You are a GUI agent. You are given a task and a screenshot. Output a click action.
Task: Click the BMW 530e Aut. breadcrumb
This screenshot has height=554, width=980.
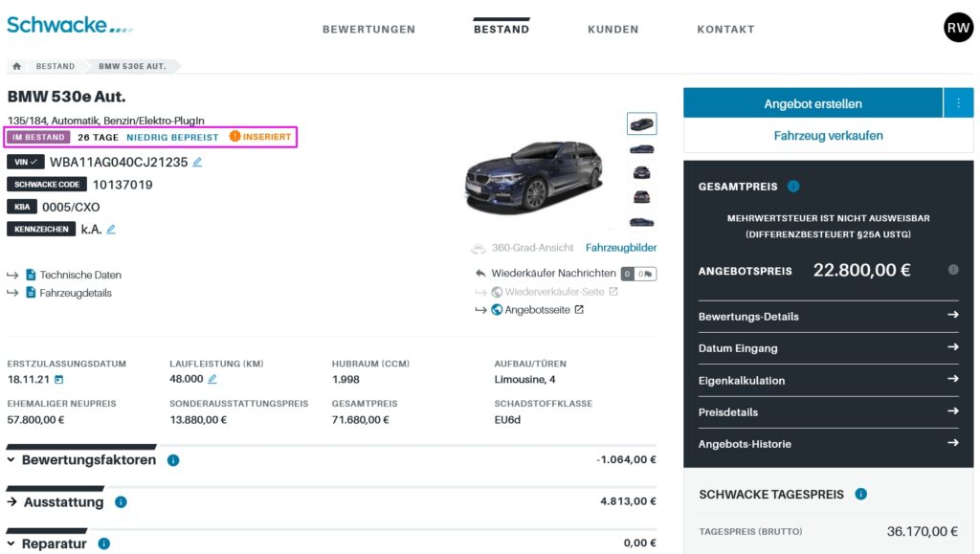pos(132,66)
